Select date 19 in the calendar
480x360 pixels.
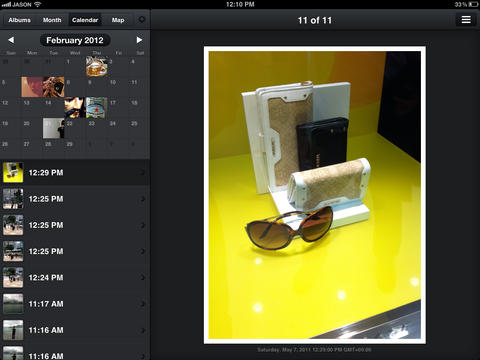click(x=11, y=128)
